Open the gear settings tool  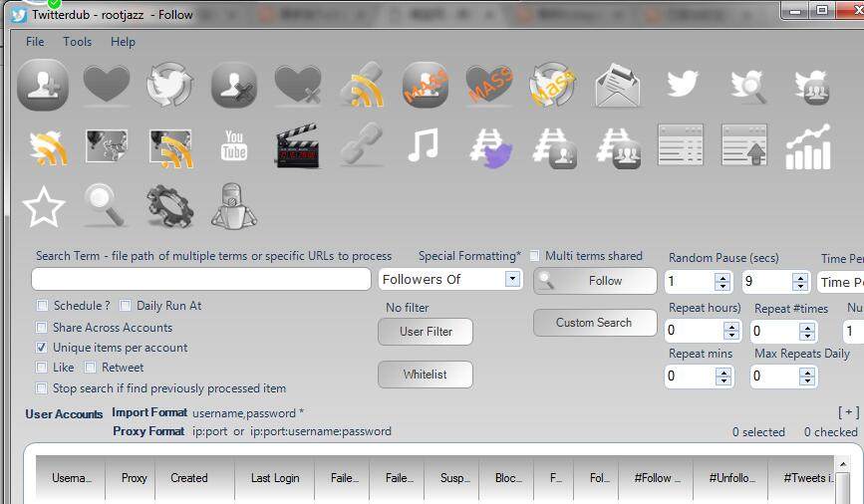[170, 206]
